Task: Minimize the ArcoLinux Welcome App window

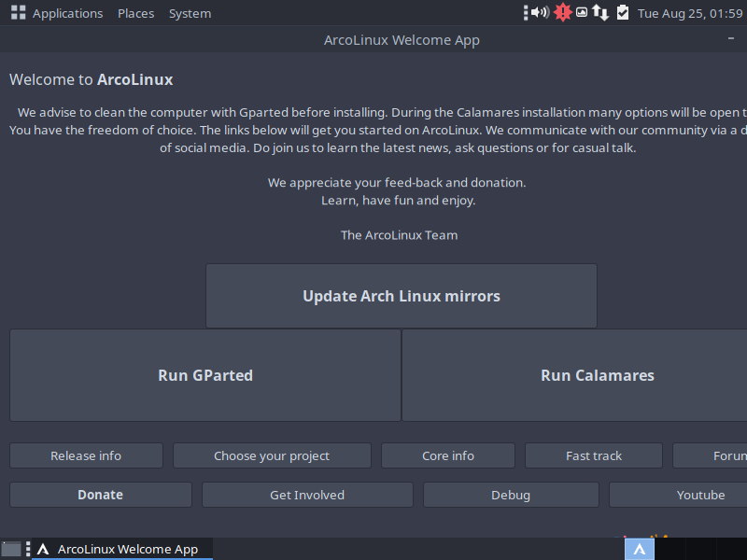Action: [x=731, y=38]
